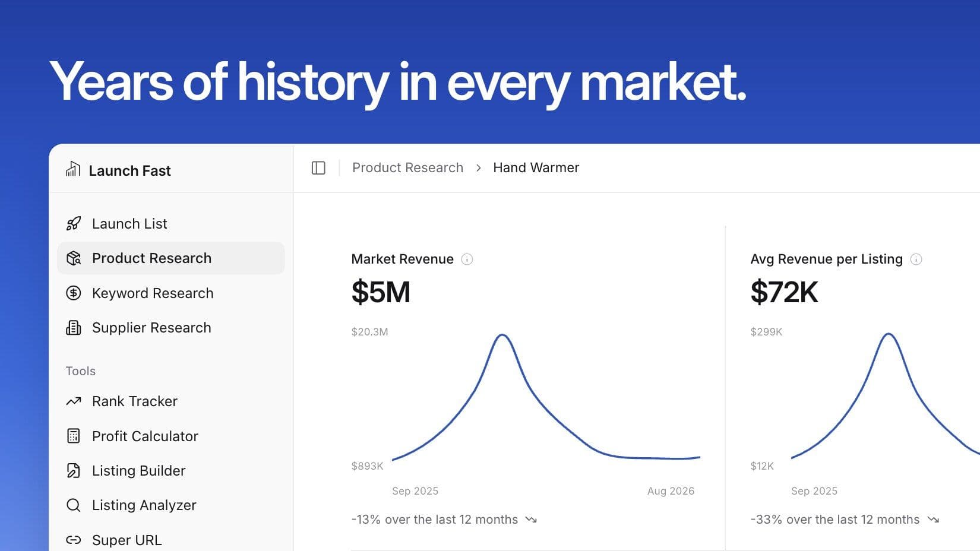The width and height of the screenshot is (980, 551).
Task: Open the Rank Tracker tool
Action: (171, 401)
